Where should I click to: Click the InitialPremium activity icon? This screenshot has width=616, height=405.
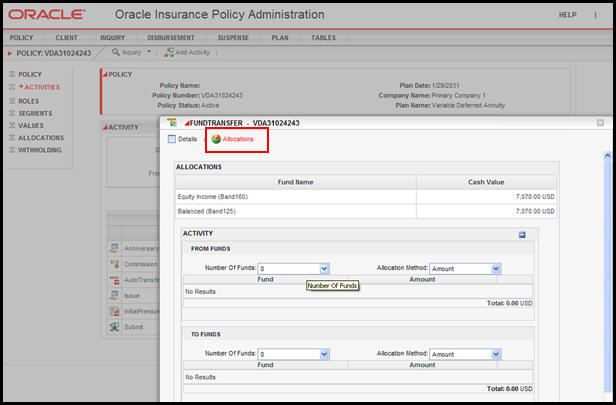pyautogui.click(x=114, y=311)
